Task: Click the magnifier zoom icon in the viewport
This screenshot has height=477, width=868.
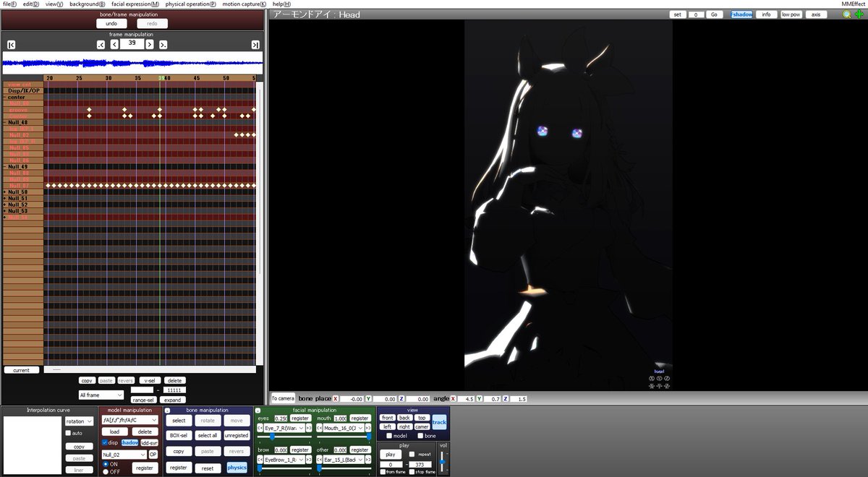Action: [x=846, y=14]
